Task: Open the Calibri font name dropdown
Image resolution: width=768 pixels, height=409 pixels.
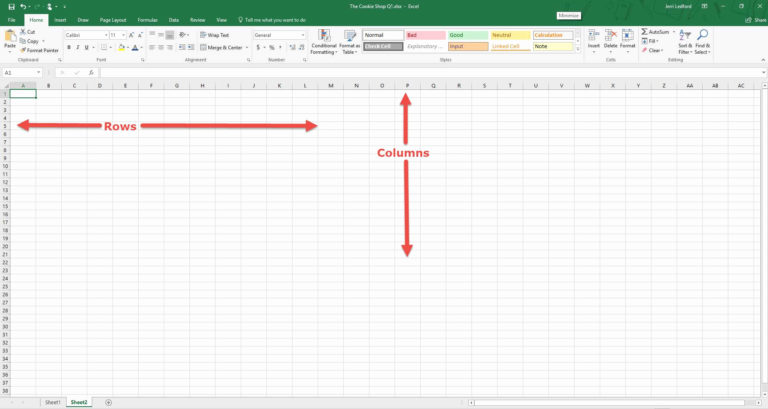Action: [106, 35]
